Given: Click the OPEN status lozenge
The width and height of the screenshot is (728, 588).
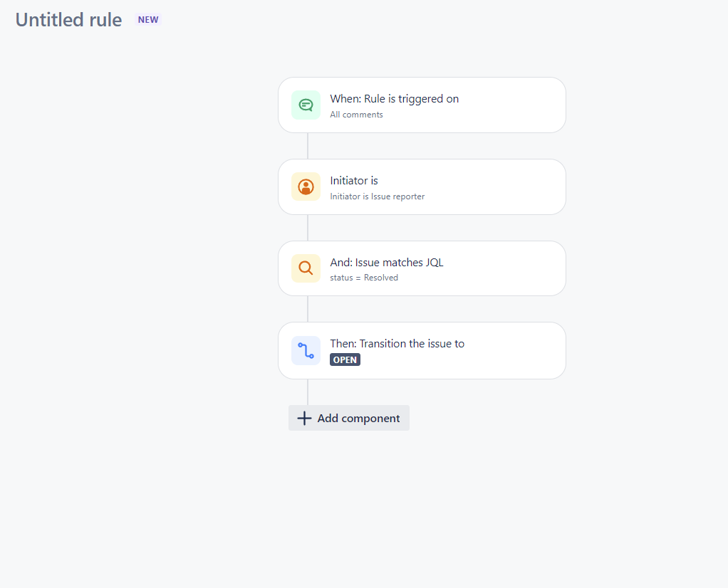Looking at the screenshot, I should click(x=345, y=359).
